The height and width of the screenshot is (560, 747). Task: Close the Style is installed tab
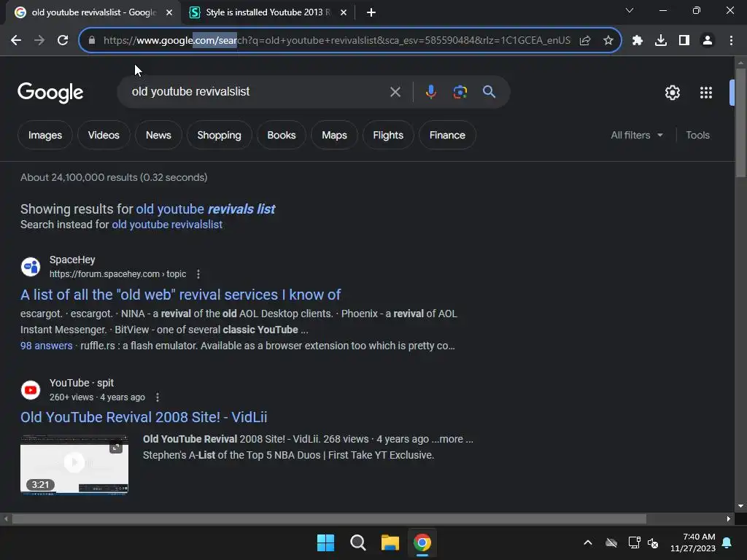pos(344,12)
